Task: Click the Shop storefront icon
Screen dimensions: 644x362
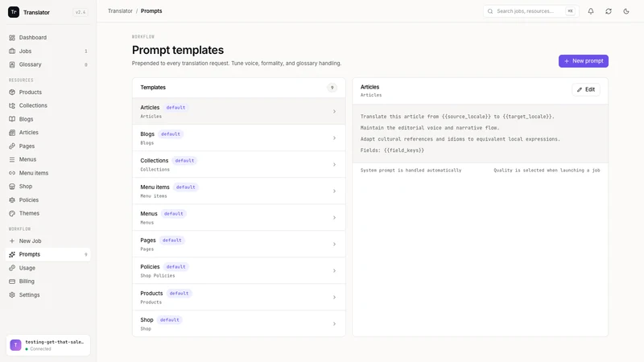Action: 12,187
